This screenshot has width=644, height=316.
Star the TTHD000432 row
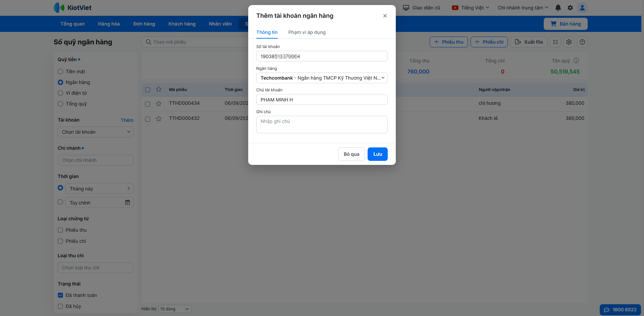pyautogui.click(x=159, y=119)
